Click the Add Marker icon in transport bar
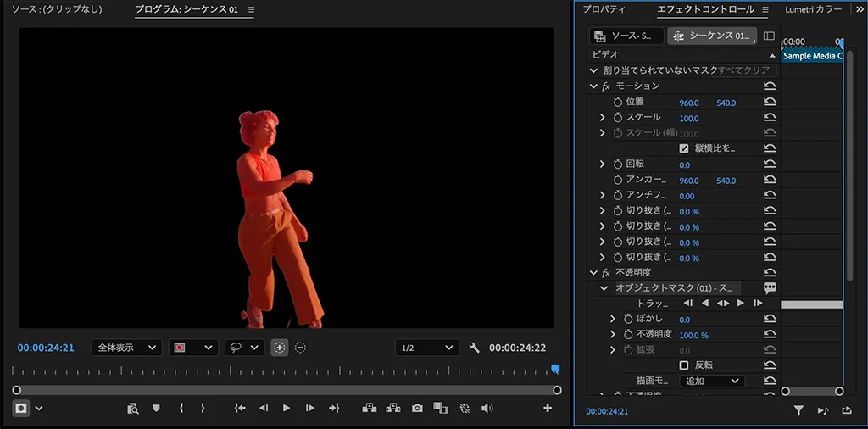Screen dimensions: 868x429 click(156, 409)
